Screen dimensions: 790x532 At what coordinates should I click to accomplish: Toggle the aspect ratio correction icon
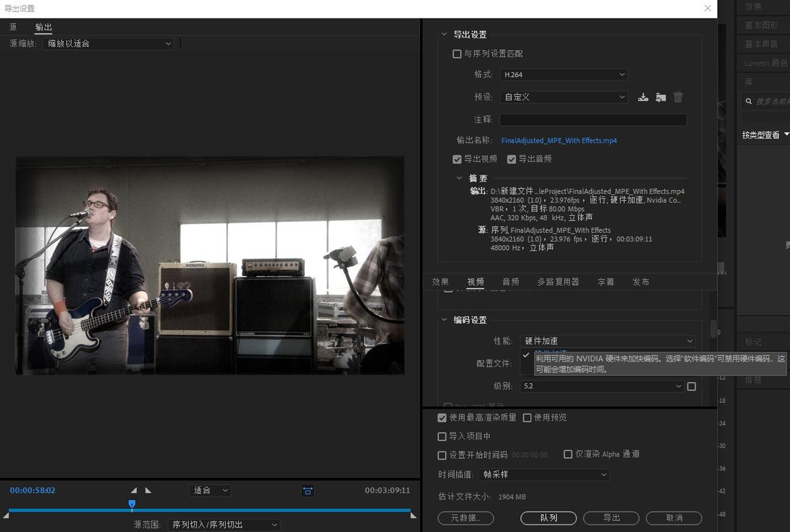(x=307, y=491)
